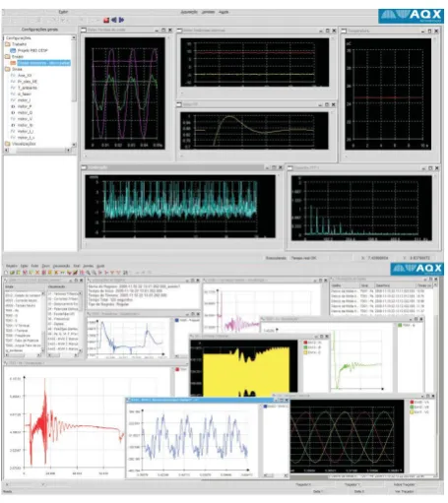Click the new document icon in bottom toolbar

pyautogui.click(x=6, y=273)
